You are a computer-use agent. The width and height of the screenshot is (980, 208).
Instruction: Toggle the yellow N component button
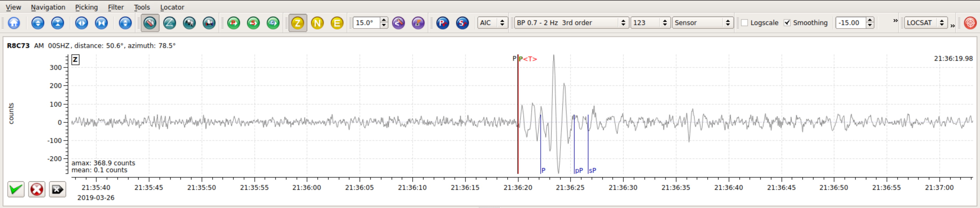317,23
